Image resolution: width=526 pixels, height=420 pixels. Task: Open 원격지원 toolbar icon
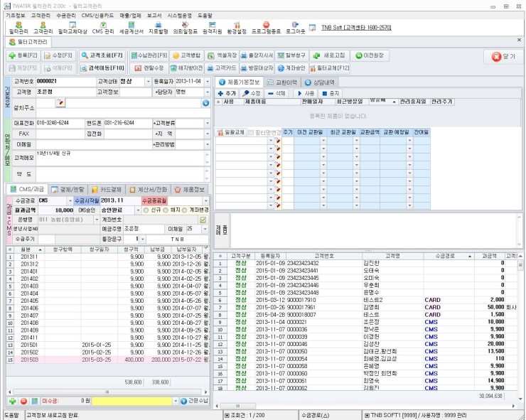[212, 28]
